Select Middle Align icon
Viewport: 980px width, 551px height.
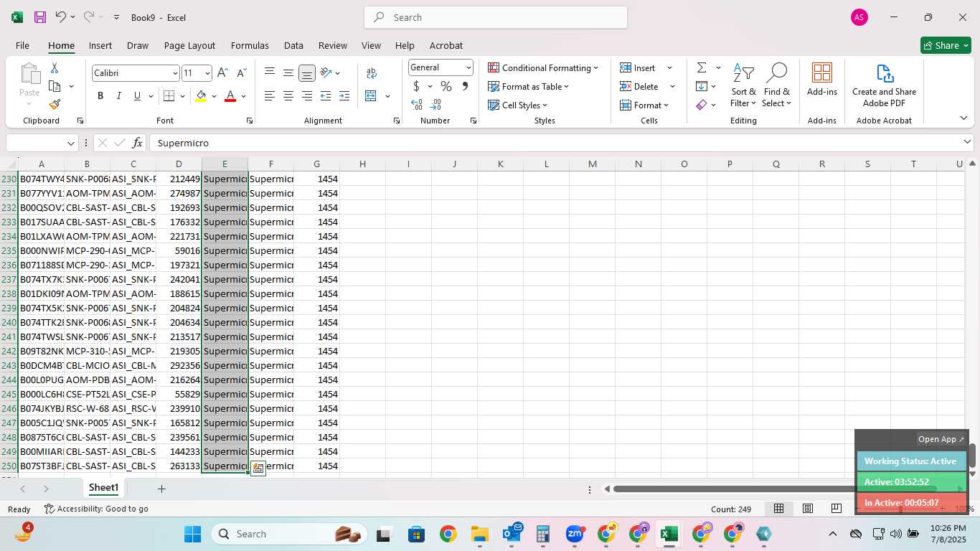(288, 72)
